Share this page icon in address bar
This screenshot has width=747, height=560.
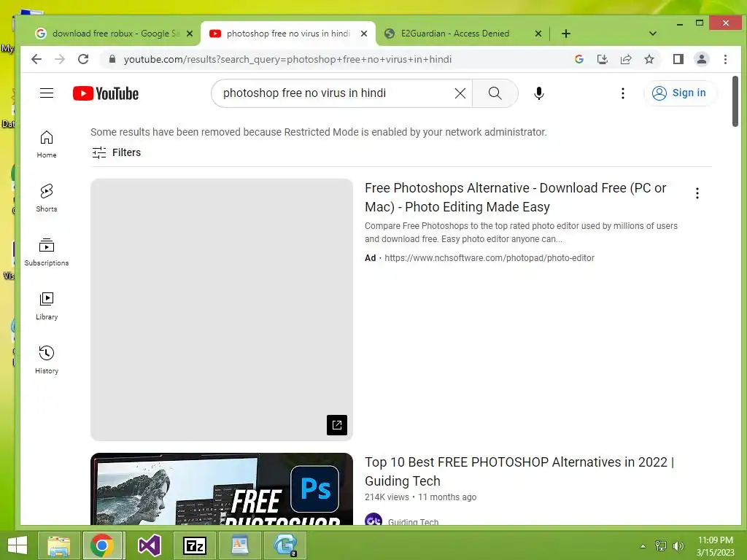[625, 59]
